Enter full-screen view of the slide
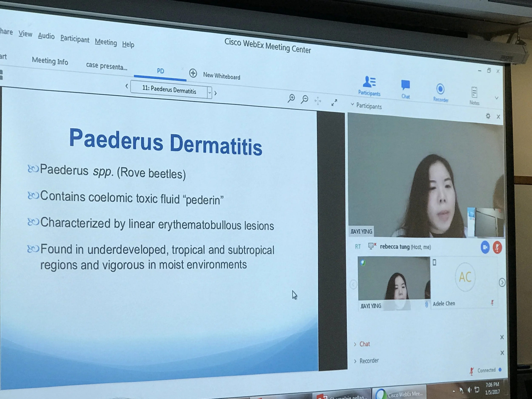Screen dimensions: 532x399 point(334,102)
